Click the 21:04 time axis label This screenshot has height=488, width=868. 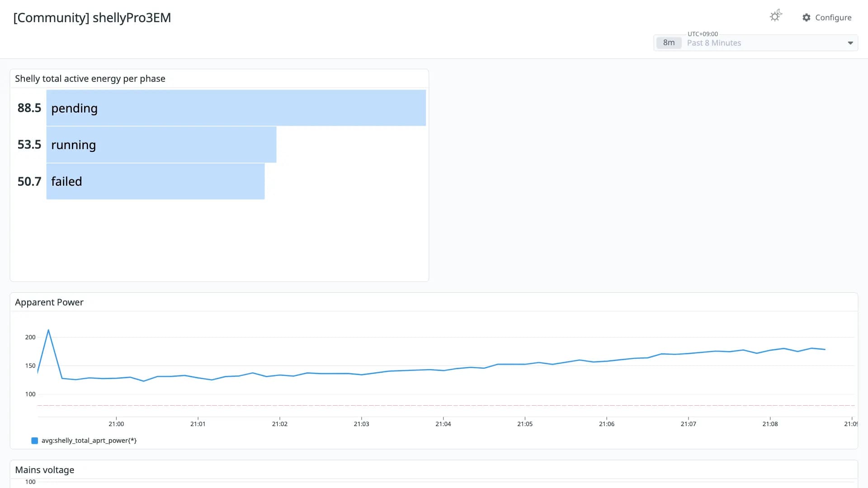[443, 424]
